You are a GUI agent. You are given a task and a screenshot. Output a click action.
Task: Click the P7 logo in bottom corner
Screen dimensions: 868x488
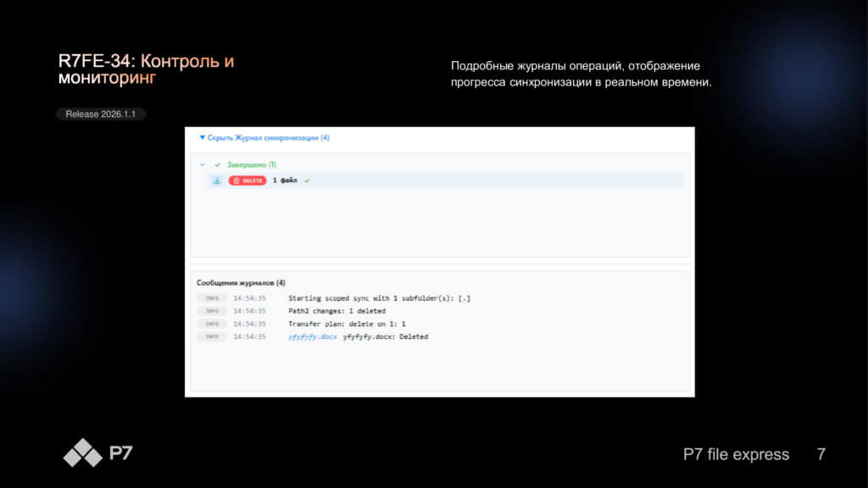point(97,452)
